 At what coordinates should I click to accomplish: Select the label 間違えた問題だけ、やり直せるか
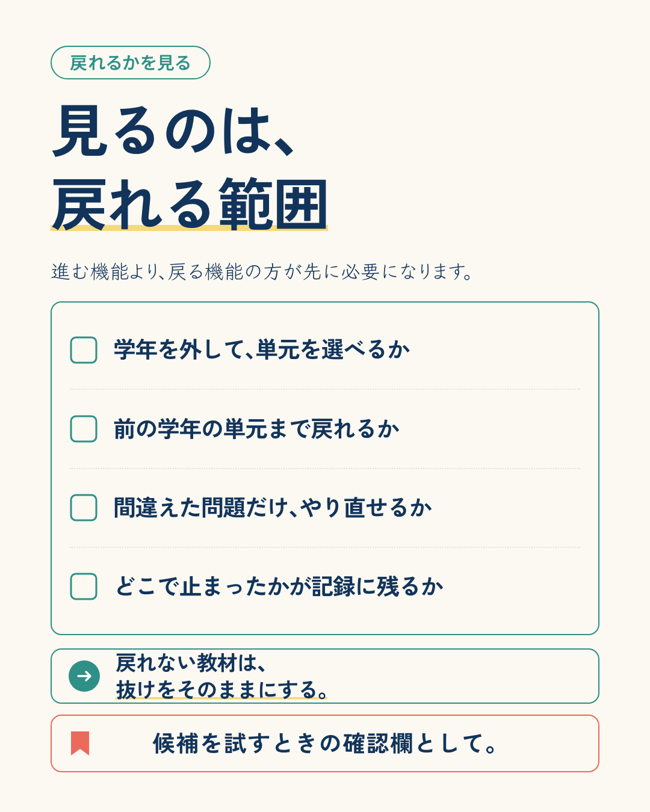[x=273, y=508]
